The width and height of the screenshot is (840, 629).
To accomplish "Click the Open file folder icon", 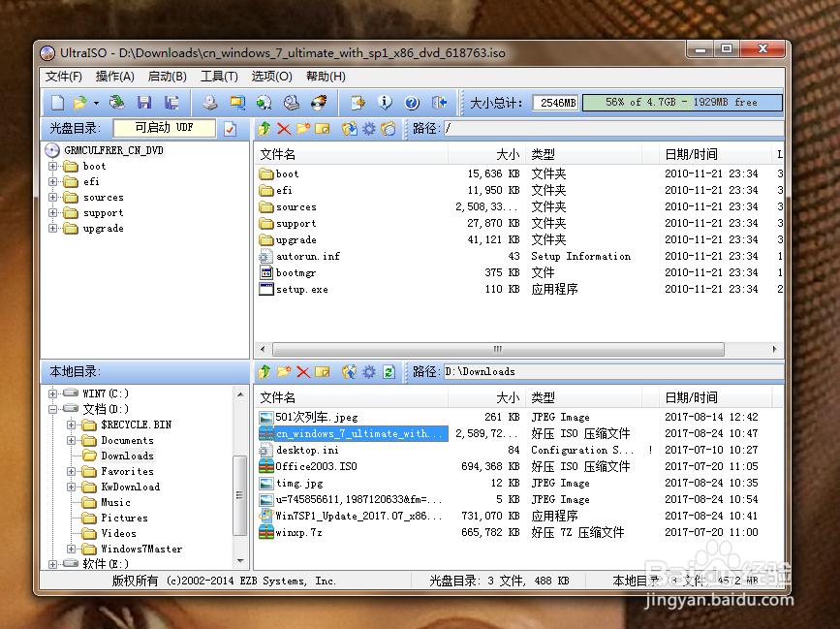I will pos(79,103).
